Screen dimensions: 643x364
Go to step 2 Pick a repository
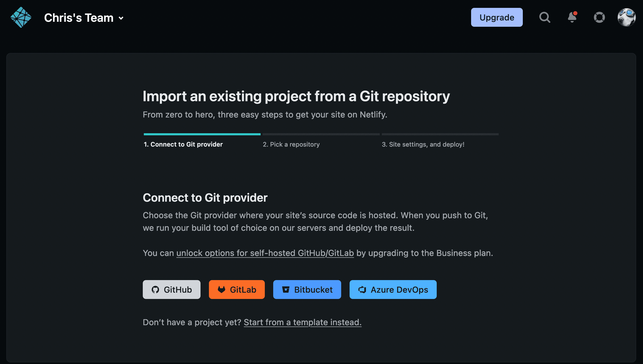291,144
